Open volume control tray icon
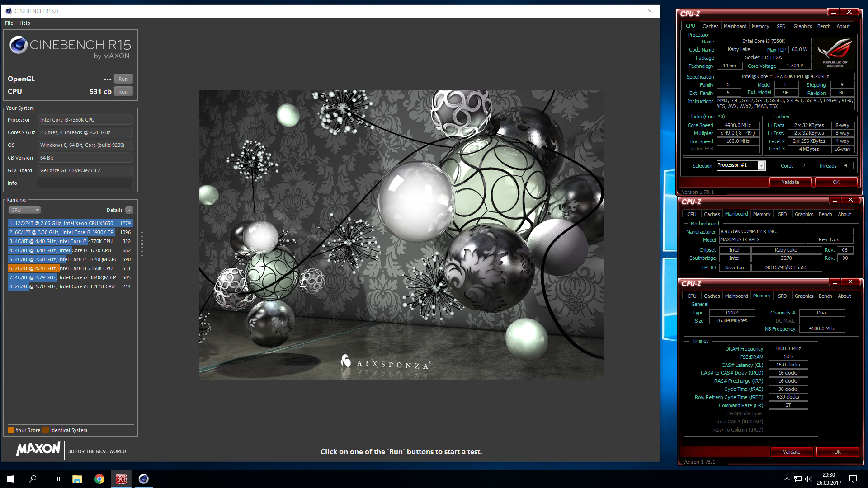 [808, 479]
